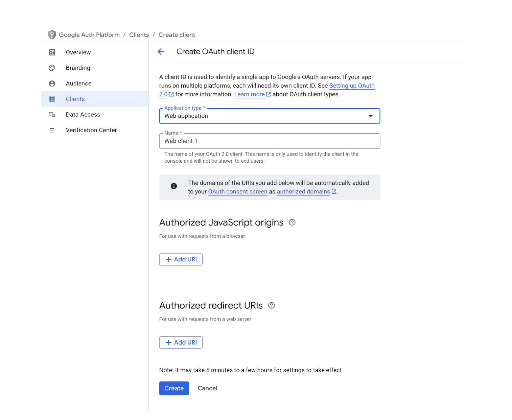
Task: Add URI under Authorized JavaScript origins
Action: click(181, 259)
